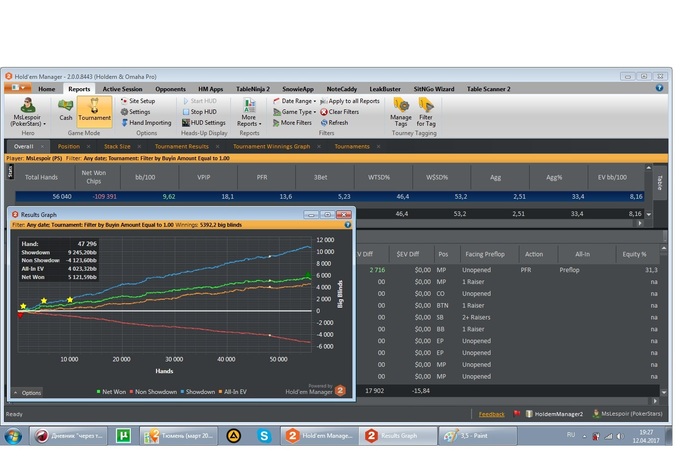700x457 pixels.
Task: Open the SitNGo Wizard tab
Action: point(433,89)
